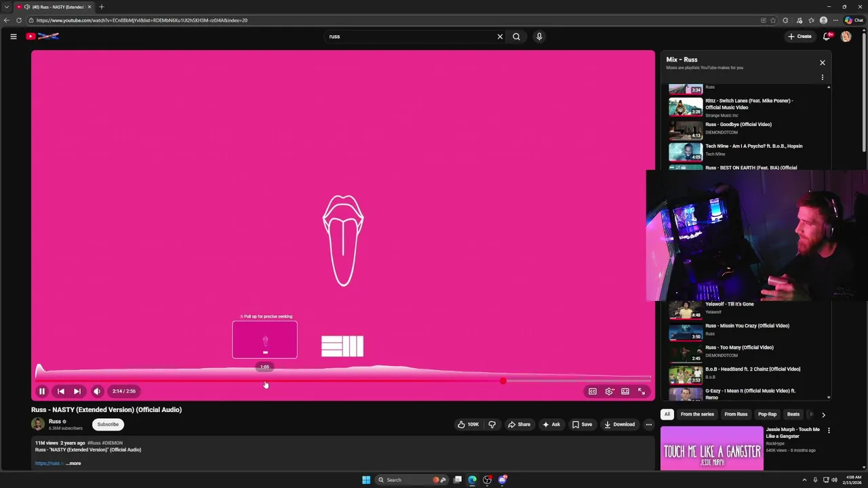Ask about this video
Viewport: 868px width, 488px height.
coord(551,424)
